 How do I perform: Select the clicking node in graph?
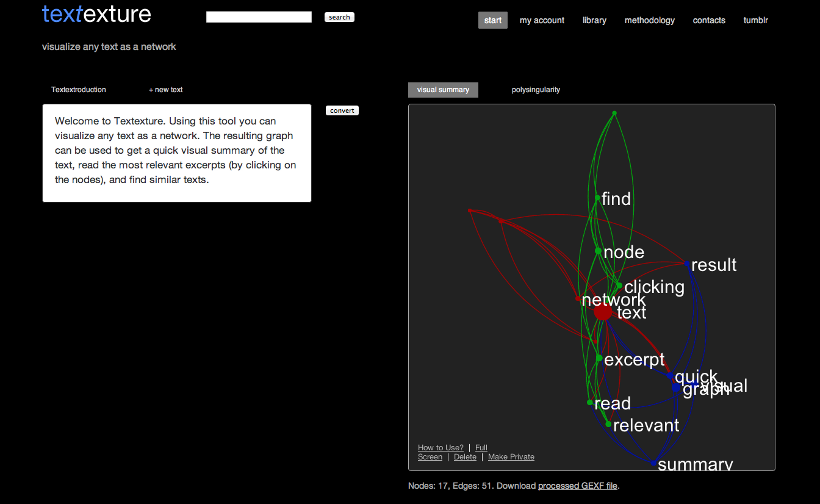[x=619, y=286]
